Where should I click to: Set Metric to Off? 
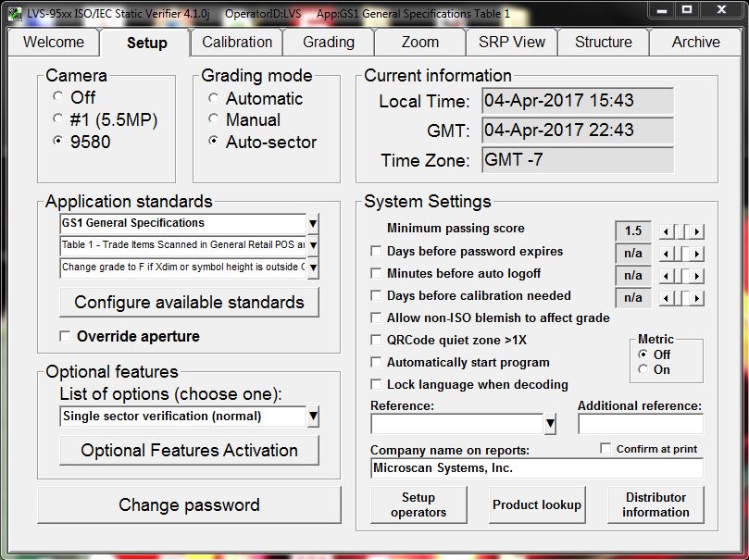tap(643, 355)
